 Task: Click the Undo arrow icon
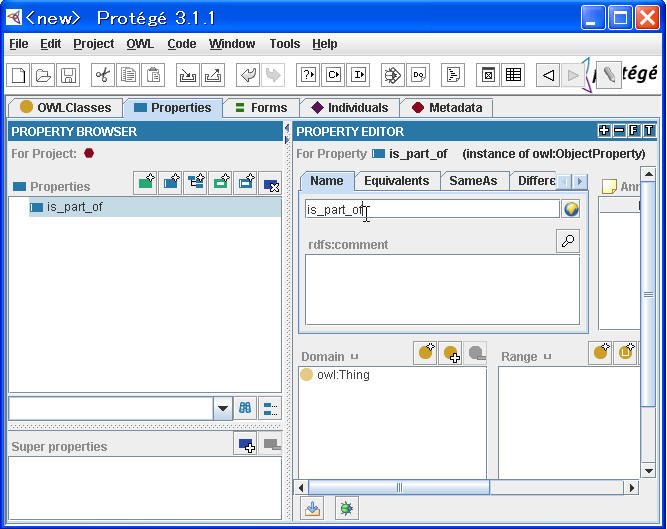(248, 75)
